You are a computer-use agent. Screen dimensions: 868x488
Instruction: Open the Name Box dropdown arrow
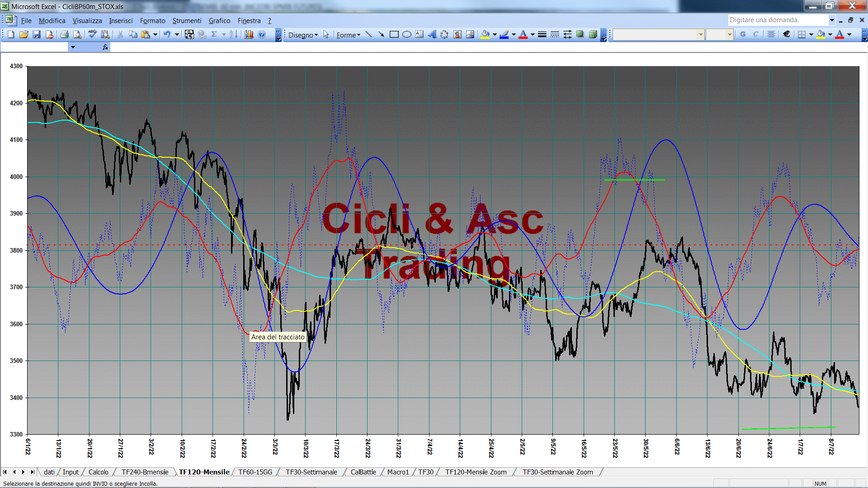73,47
